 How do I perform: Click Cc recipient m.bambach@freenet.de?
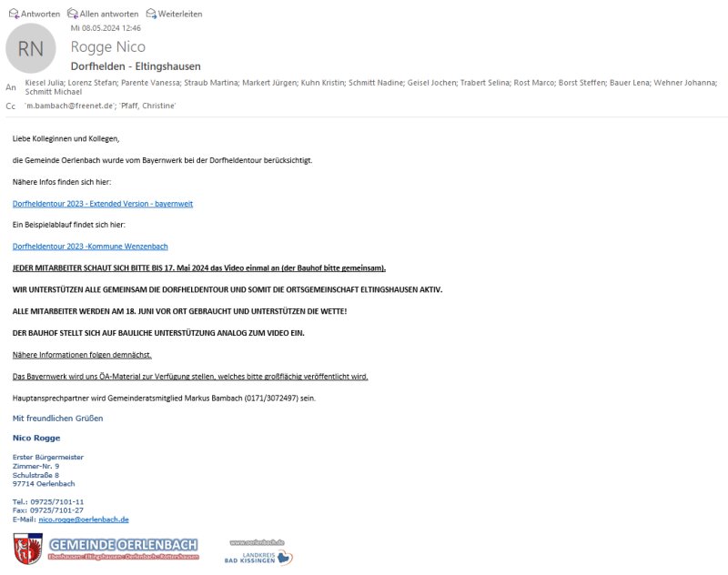click(69, 106)
